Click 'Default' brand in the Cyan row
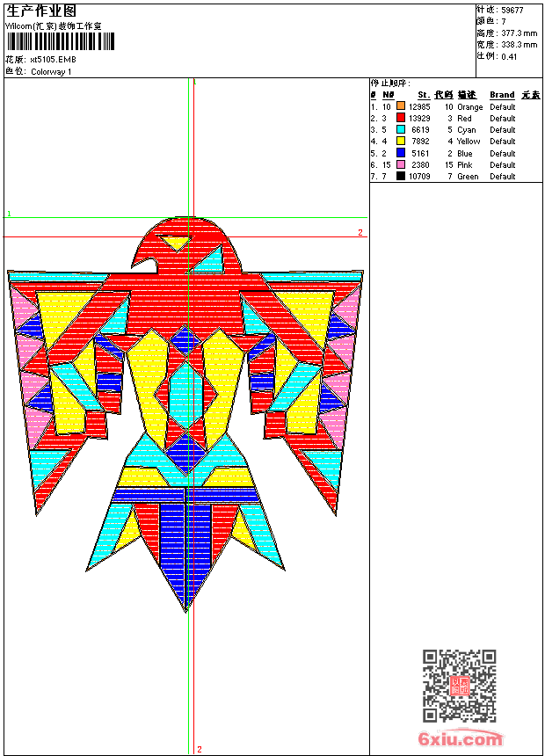Viewport: 545px width, 756px height. pos(503,130)
